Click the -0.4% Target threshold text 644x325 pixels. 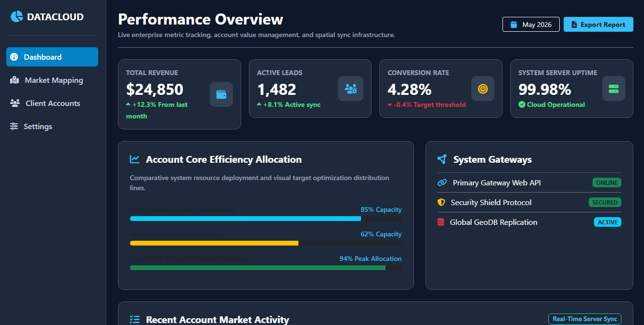pos(430,104)
